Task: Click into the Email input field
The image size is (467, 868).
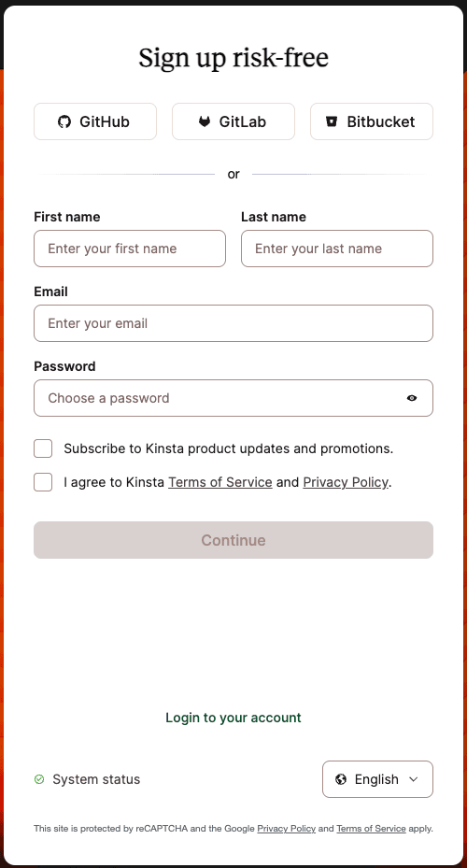Action: (x=233, y=323)
